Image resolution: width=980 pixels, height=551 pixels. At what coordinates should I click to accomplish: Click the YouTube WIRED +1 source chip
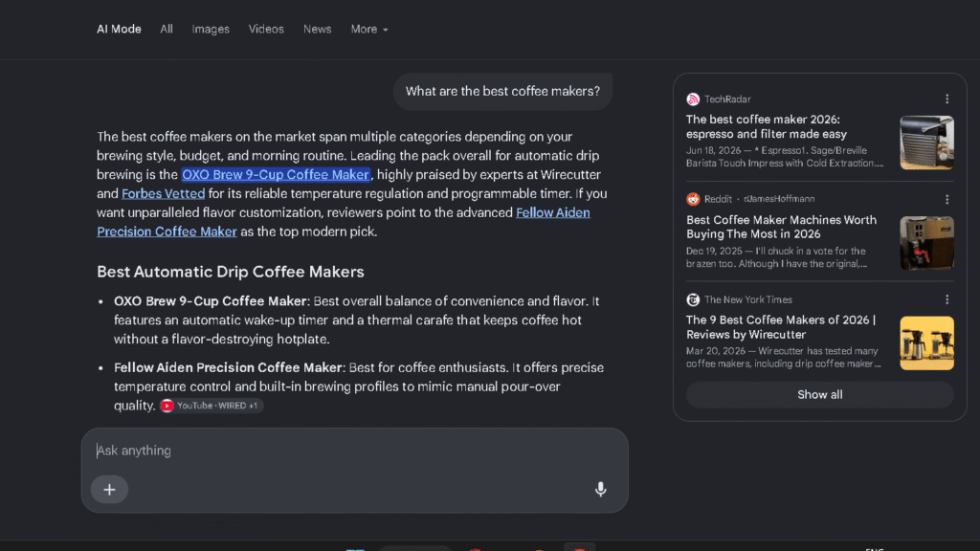[212, 406]
